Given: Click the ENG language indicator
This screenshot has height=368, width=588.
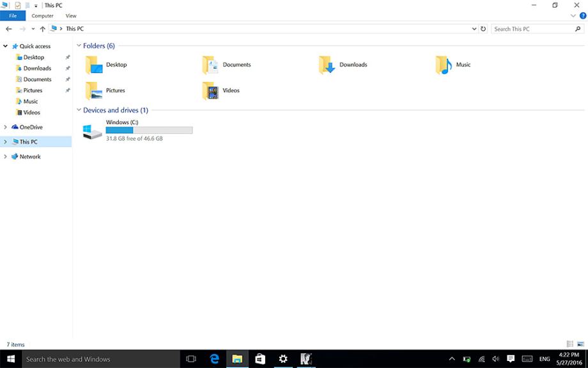Looking at the screenshot, I should tap(545, 360).
